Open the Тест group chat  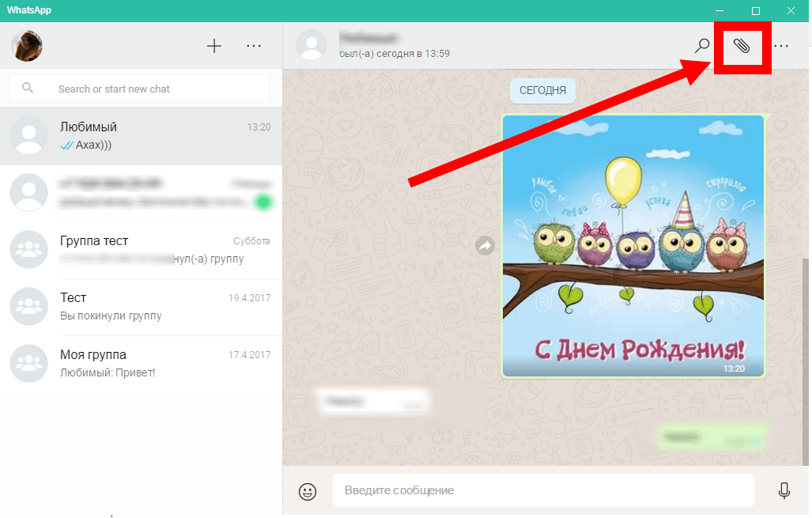[141, 307]
